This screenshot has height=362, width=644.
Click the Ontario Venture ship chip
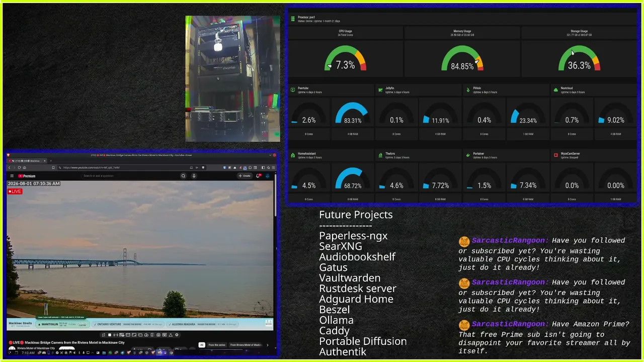coord(127,324)
